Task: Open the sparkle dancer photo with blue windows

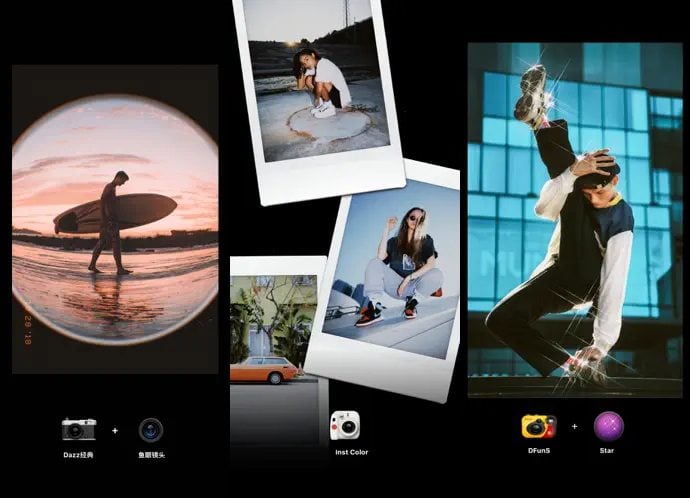Action: [575, 220]
